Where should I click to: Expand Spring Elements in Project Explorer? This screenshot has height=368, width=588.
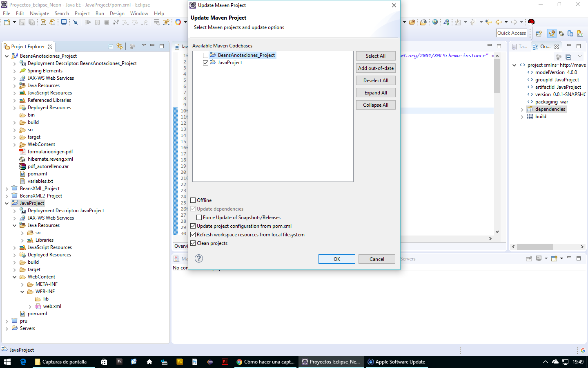15,71
